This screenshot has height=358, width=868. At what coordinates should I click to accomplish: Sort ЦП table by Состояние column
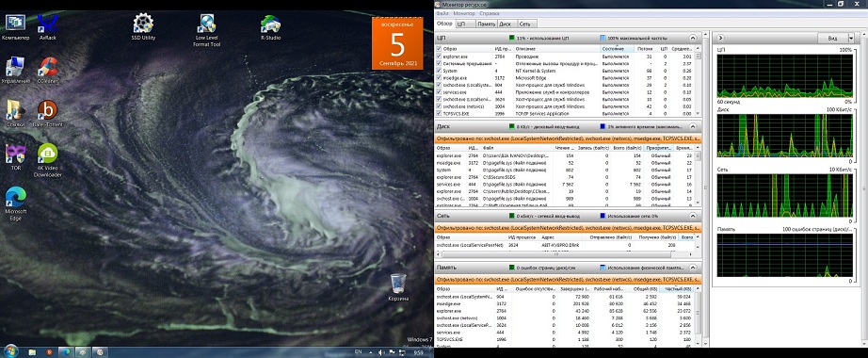[617, 49]
